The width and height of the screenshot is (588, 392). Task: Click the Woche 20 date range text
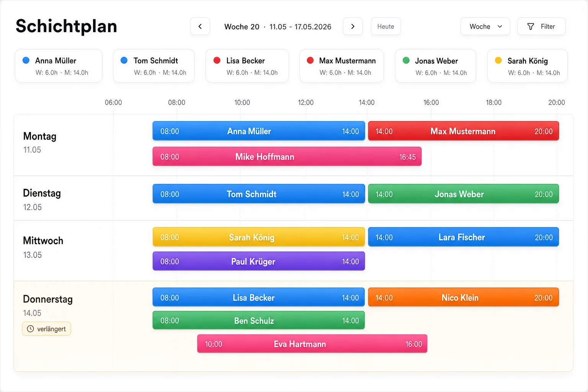[278, 27]
